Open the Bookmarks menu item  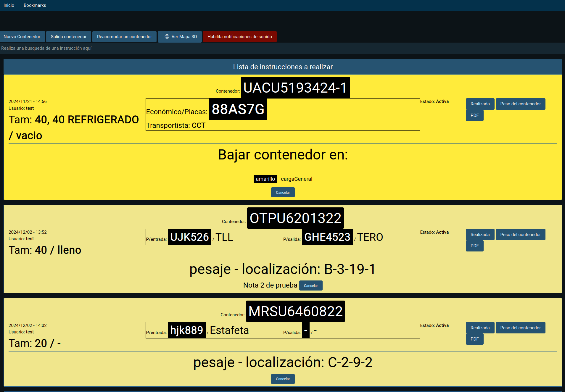[x=35, y=5]
